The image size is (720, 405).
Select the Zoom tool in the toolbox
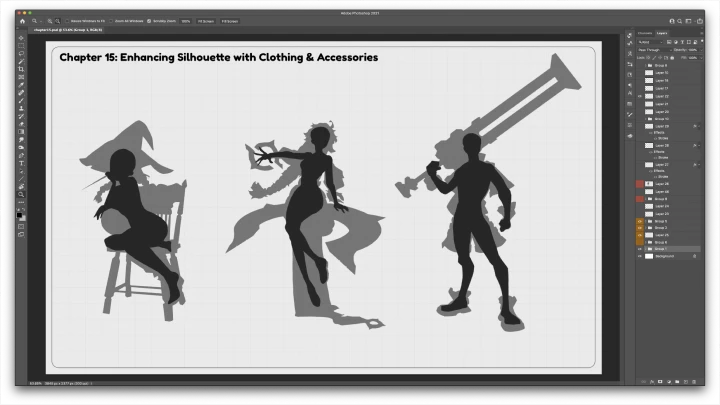(x=21, y=194)
